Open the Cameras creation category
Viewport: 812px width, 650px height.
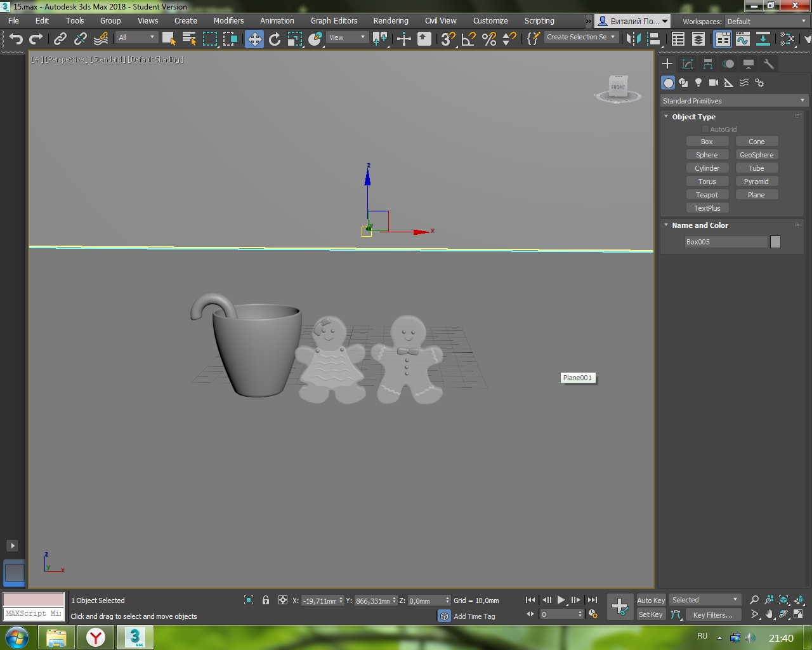pyautogui.click(x=714, y=83)
